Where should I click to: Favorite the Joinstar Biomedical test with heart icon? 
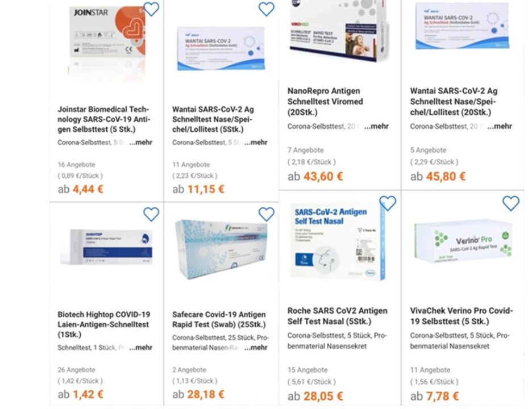[x=151, y=9]
